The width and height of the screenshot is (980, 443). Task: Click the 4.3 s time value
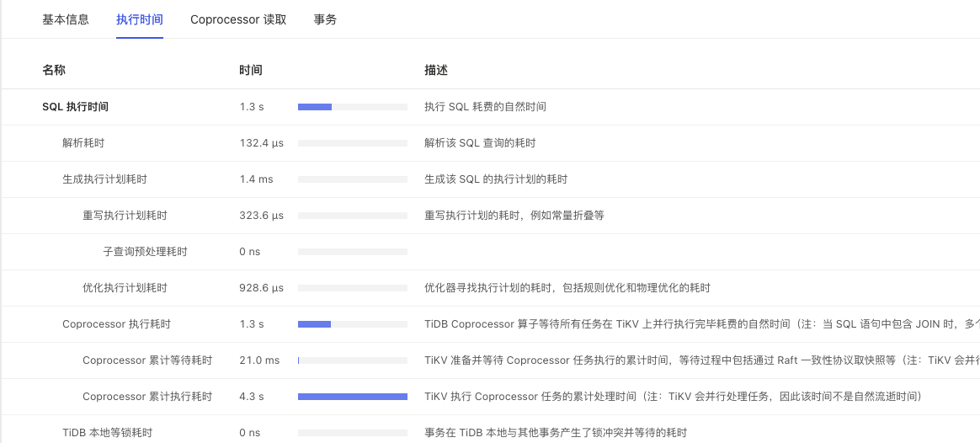pyautogui.click(x=252, y=397)
